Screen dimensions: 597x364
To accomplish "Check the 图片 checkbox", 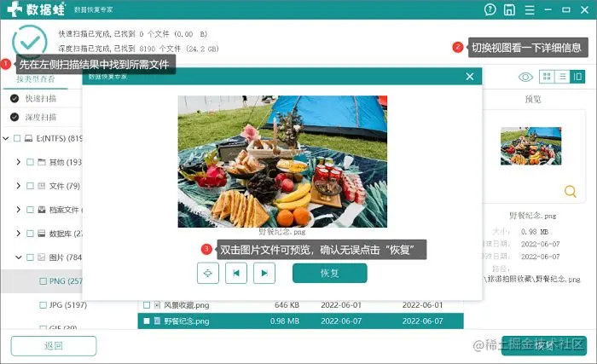I will point(30,257).
